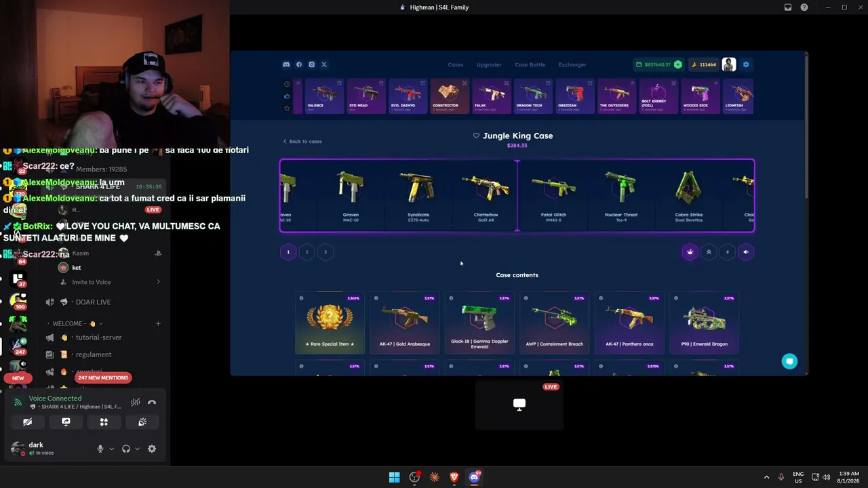Jump to 247 new mentions
868x488 pixels.
pyautogui.click(x=103, y=378)
